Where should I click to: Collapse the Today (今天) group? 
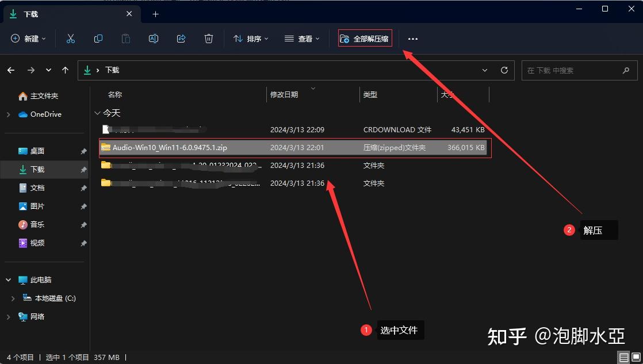(x=97, y=113)
